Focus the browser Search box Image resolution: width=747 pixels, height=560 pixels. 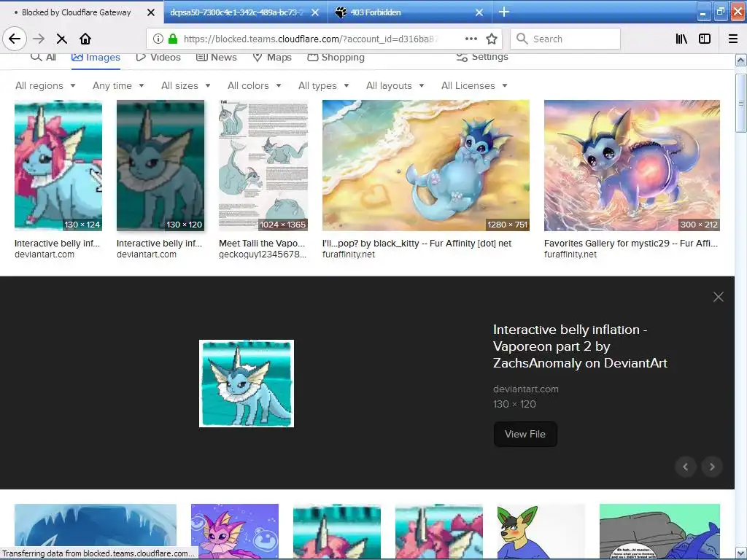pyautogui.click(x=565, y=39)
